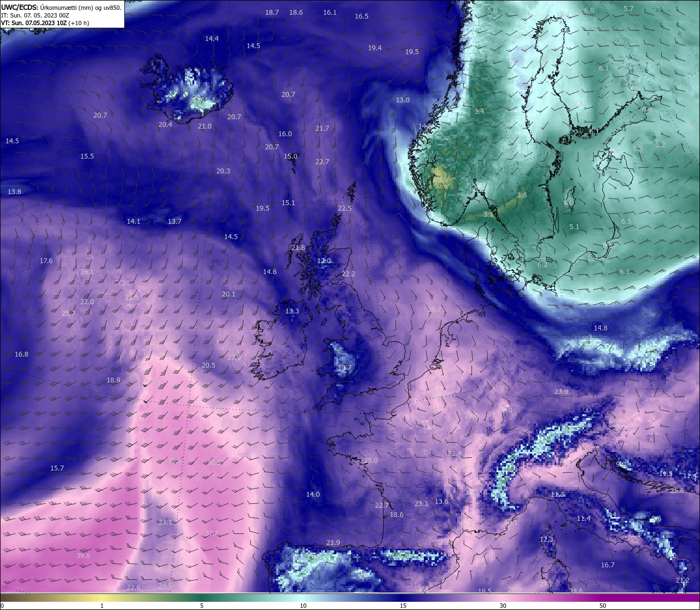
Task: Click the 39.6 value at bottom left
Action: point(83,556)
